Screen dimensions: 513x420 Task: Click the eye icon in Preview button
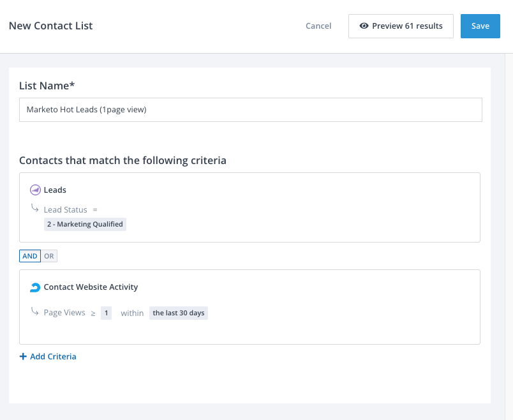364,26
